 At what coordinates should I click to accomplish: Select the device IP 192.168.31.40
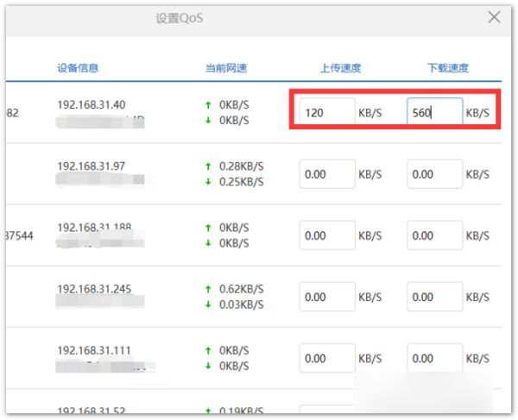tap(91, 104)
